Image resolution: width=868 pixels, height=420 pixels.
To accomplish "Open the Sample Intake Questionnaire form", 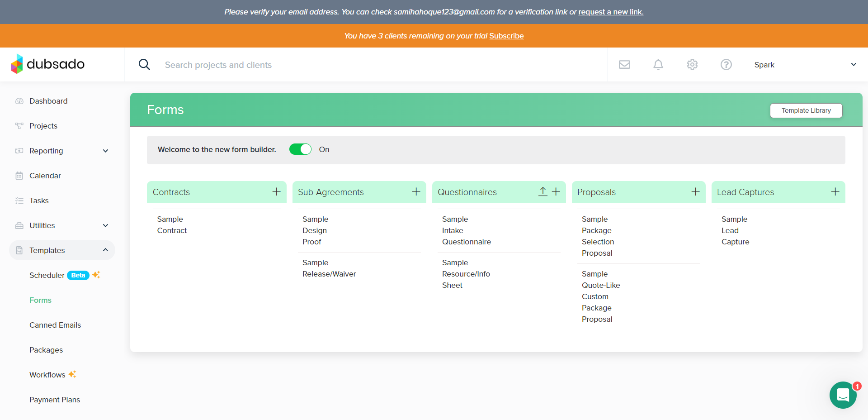I will tap(466, 230).
